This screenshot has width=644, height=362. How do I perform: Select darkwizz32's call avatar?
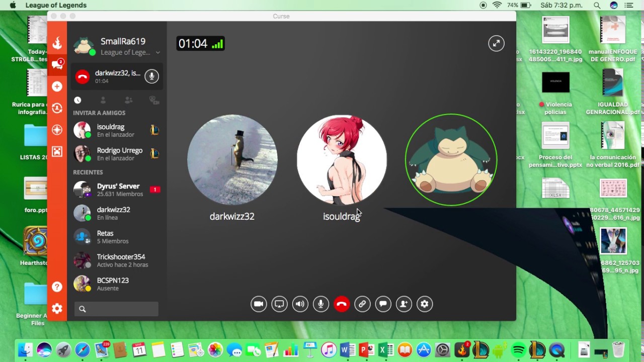coord(232,160)
